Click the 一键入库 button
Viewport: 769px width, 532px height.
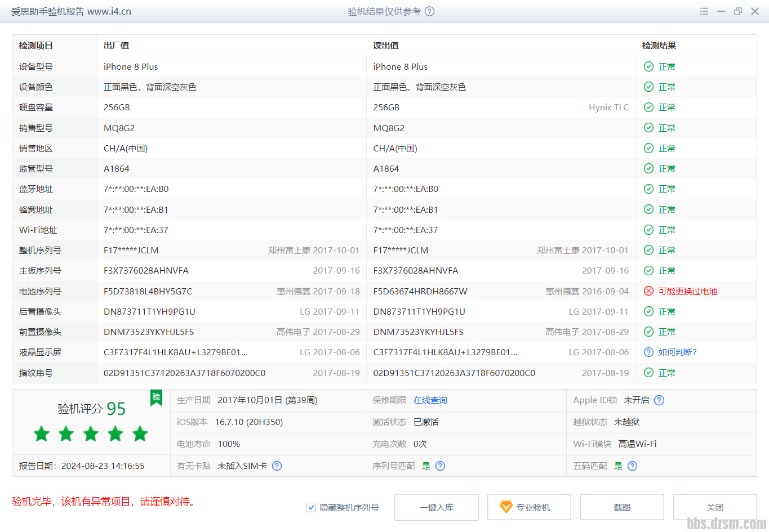437,507
